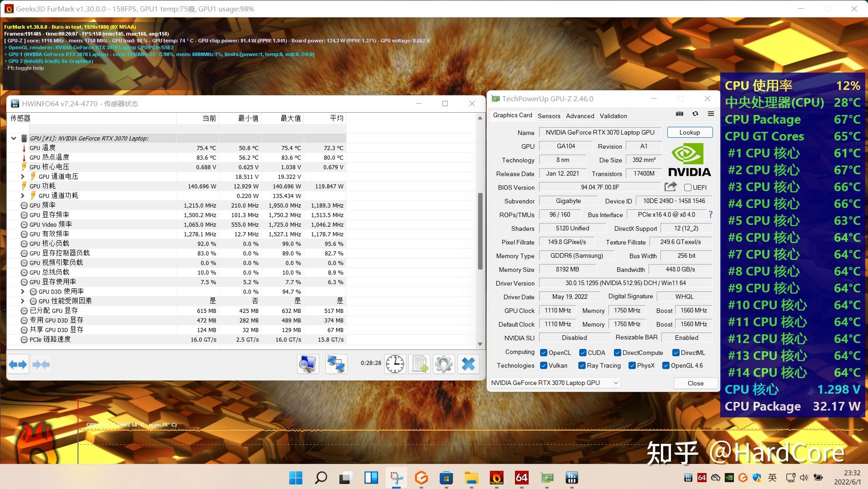This screenshot has width=868, height=489.
Task: Switch to FurMark via taskbar icon
Action: [x=496, y=478]
